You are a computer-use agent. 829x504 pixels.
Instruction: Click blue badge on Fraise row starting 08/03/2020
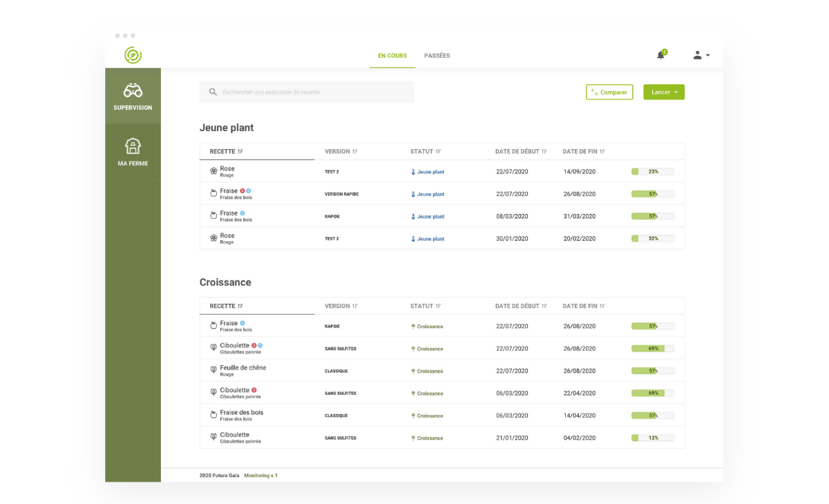242,213
